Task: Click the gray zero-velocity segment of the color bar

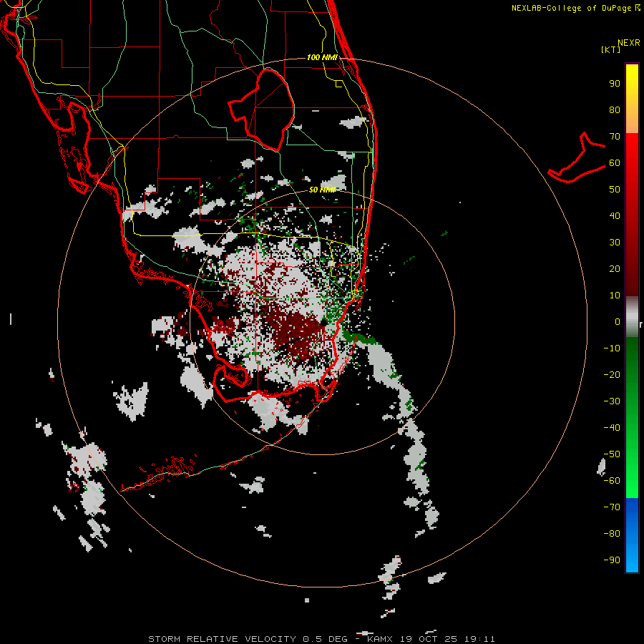Action: (x=632, y=316)
